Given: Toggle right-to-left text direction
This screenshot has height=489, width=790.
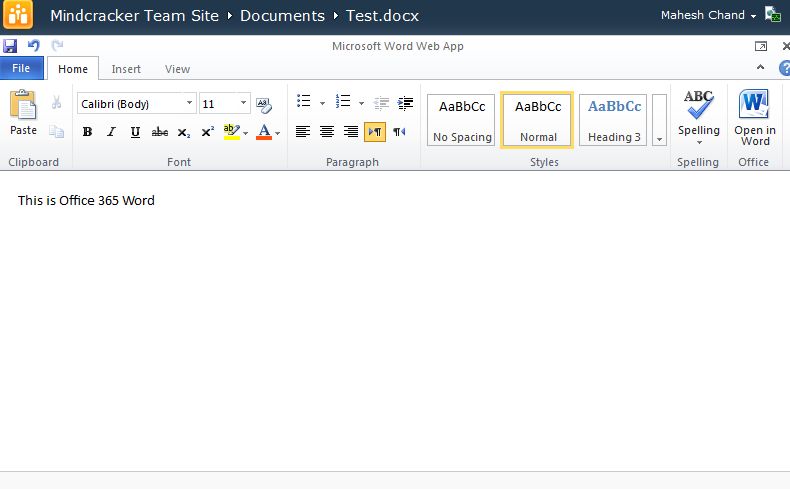Looking at the screenshot, I should pos(399,132).
